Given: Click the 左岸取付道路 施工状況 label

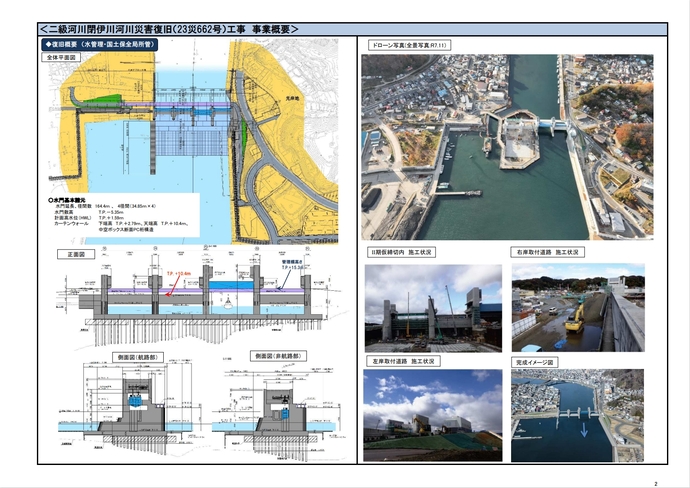Looking at the screenshot, I should tap(404, 361).
